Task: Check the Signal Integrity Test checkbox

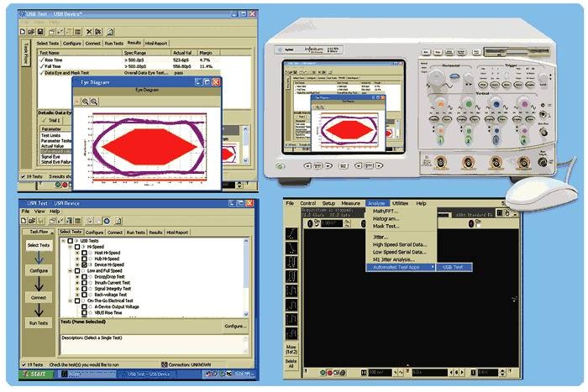Action: click(84, 289)
